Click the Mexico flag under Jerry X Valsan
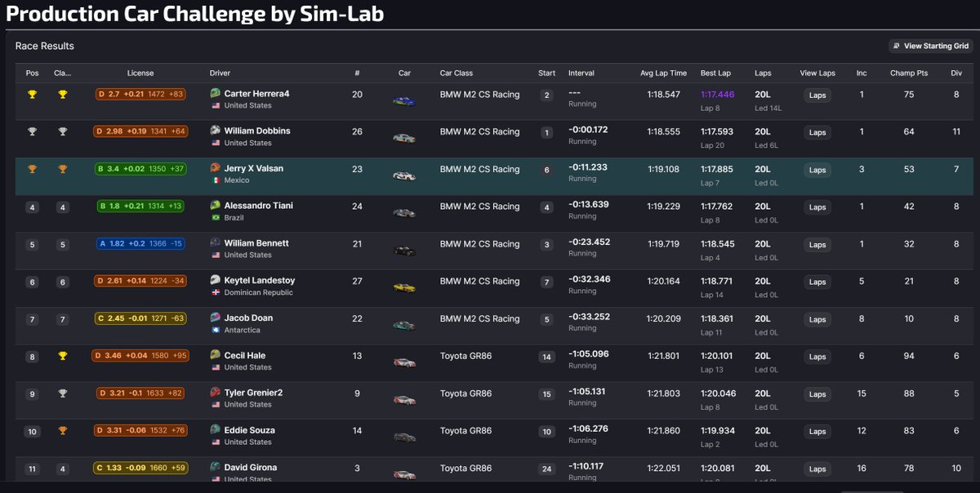The image size is (980, 493). 216,180
